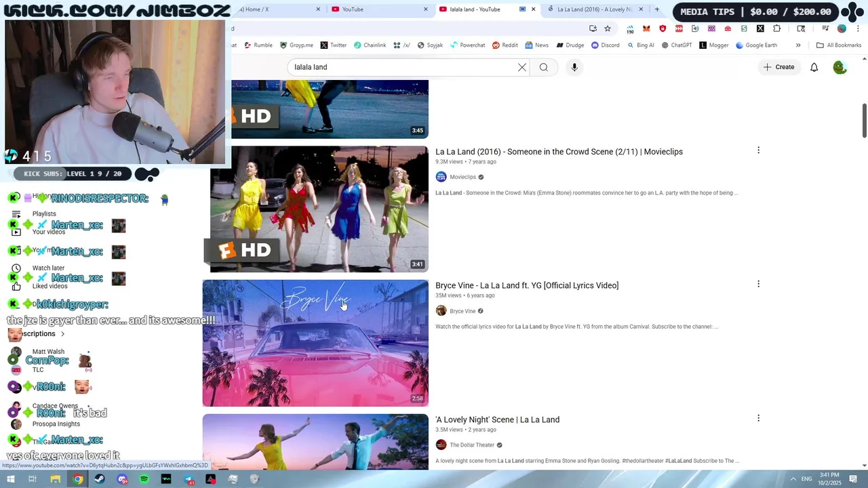Image resolution: width=868 pixels, height=488 pixels.
Task: Open Telegram from the taskbar
Action: (189, 479)
